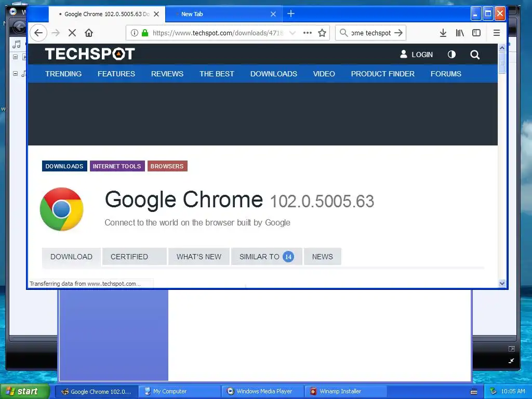Switch to Windows Media Player in taskbar
The image size is (532, 399).
263,392
